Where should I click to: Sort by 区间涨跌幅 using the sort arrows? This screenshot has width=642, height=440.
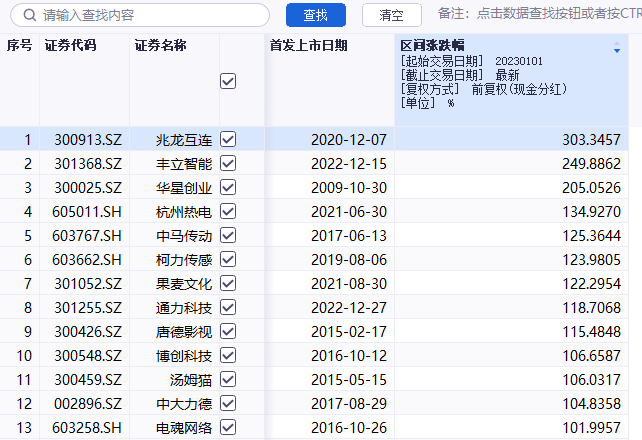pyautogui.click(x=617, y=47)
